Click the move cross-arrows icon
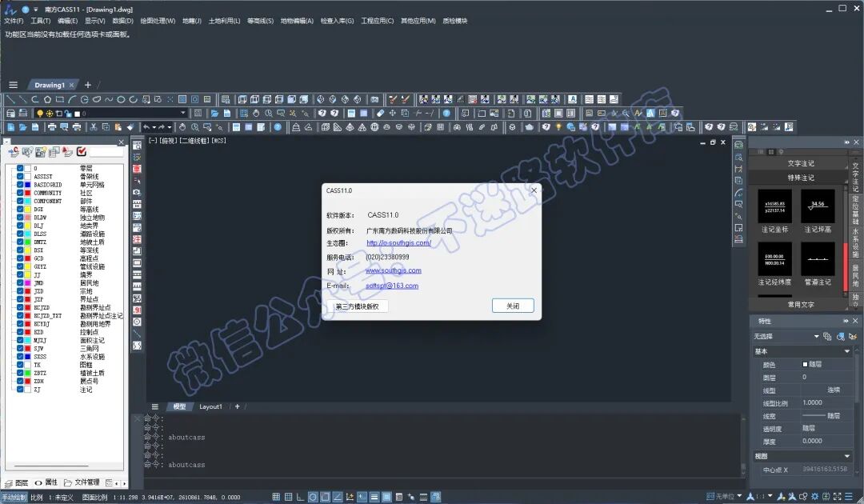 [392, 114]
